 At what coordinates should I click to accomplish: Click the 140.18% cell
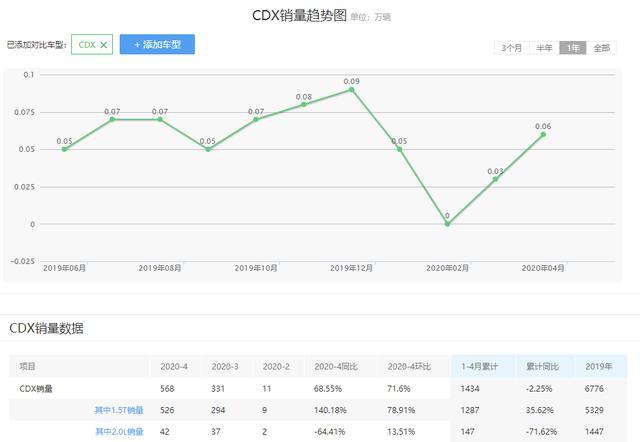point(330,410)
